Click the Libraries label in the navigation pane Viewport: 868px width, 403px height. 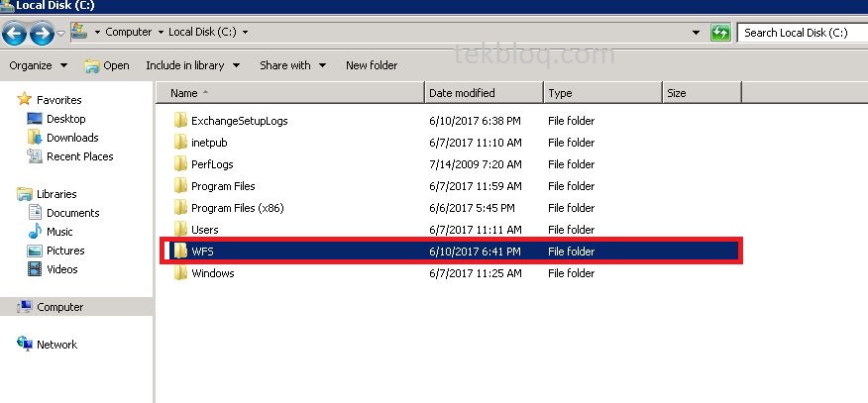[x=56, y=194]
